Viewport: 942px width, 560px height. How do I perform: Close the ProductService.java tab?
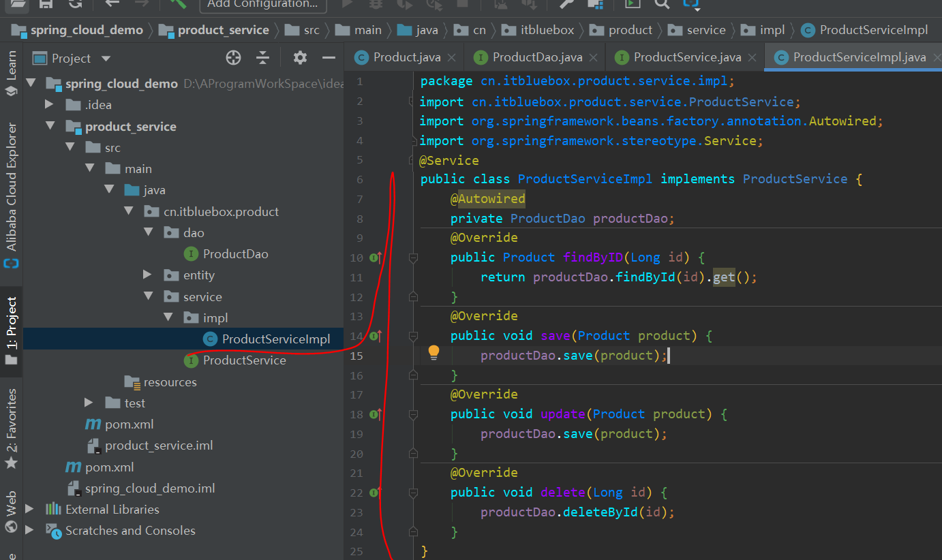coord(753,59)
